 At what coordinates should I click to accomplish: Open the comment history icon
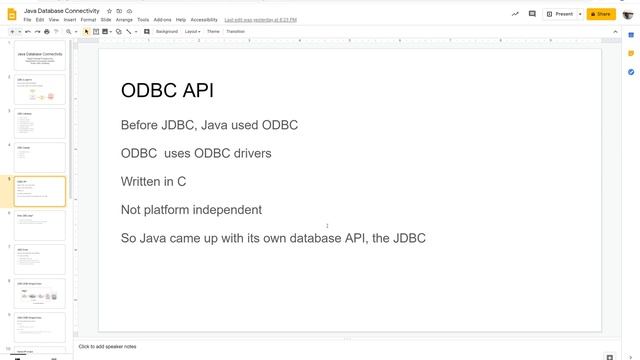click(x=532, y=14)
